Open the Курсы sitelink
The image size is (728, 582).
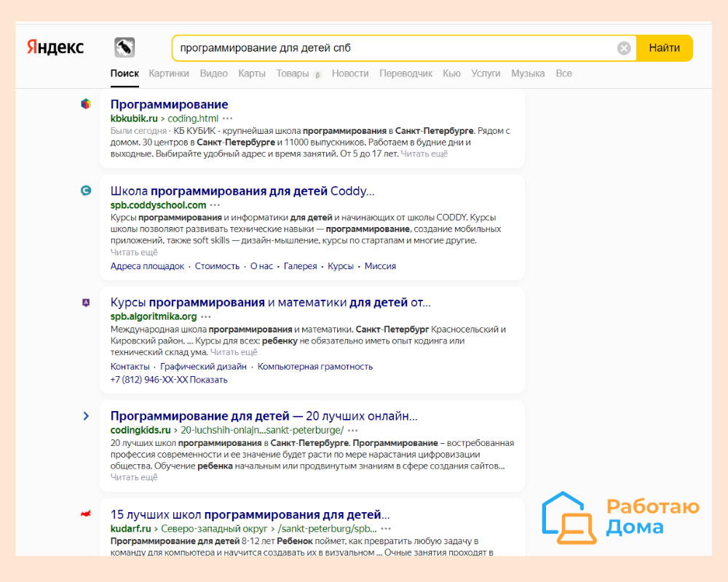pyautogui.click(x=341, y=266)
